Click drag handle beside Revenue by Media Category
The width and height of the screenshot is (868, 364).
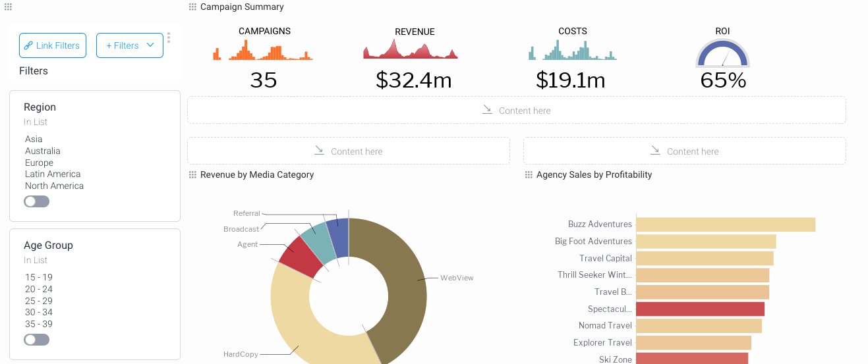click(x=192, y=175)
